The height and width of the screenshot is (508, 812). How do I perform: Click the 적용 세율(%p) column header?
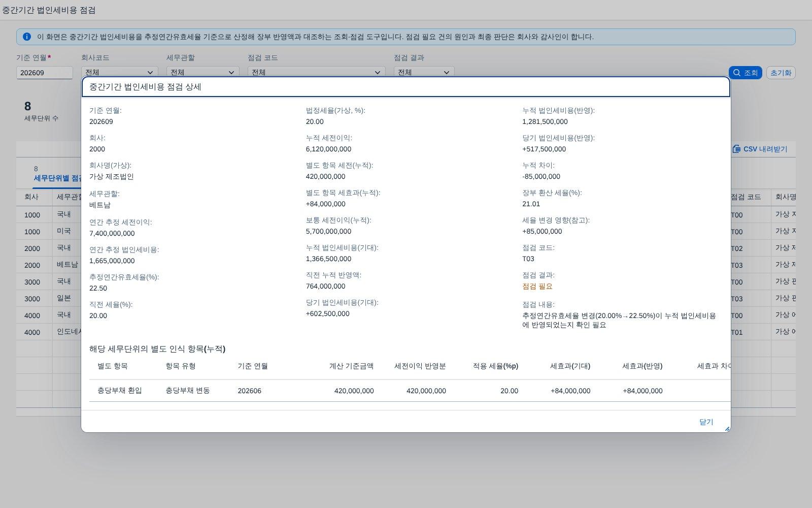coord(495,366)
